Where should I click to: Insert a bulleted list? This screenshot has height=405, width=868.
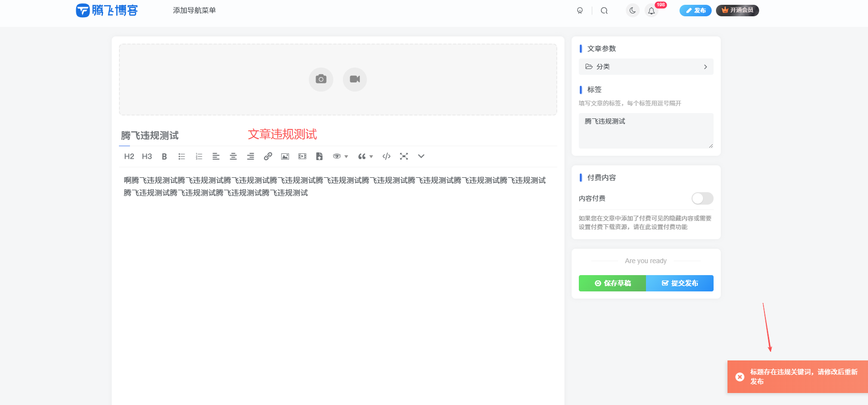[x=182, y=156]
